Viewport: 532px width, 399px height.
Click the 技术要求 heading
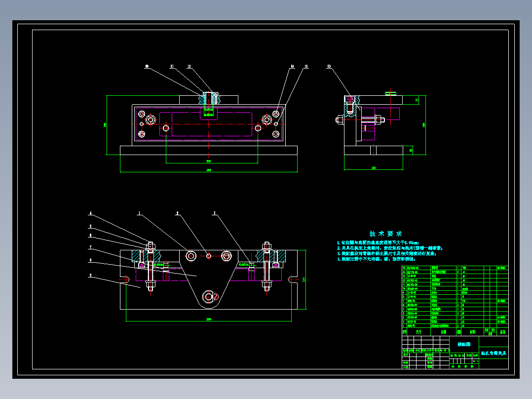coord(385,234)
